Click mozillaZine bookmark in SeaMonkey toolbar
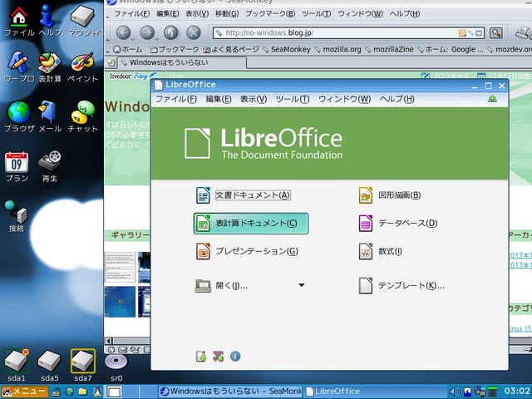The width and height of the screenshot is (532, 399). [389, 50]
